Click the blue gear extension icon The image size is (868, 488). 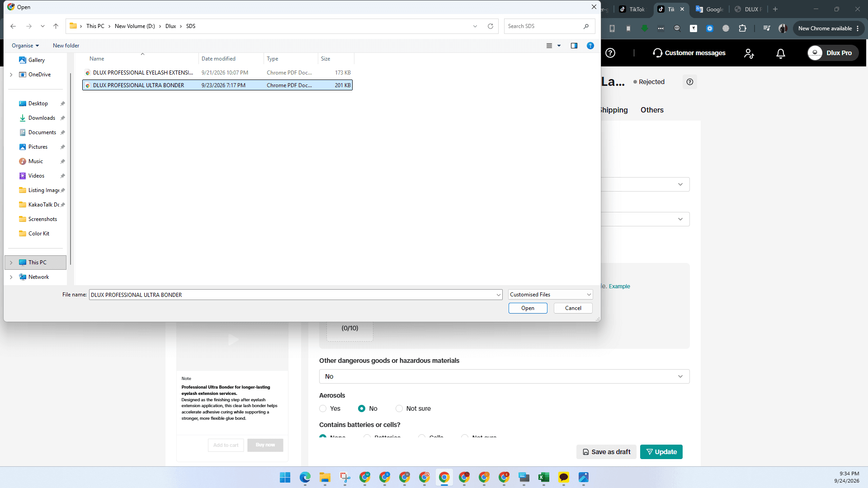(x=710, y=28)
